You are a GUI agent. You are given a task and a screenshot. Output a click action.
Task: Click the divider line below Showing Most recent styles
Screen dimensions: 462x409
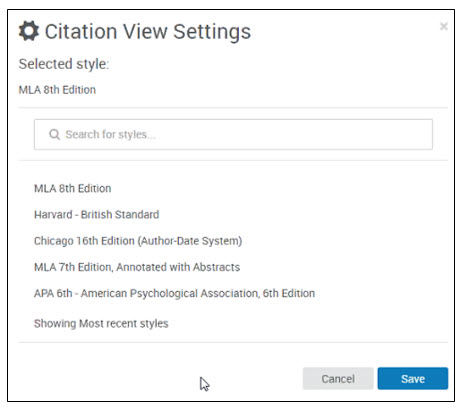pyautogui.click(x=233, y=342)
